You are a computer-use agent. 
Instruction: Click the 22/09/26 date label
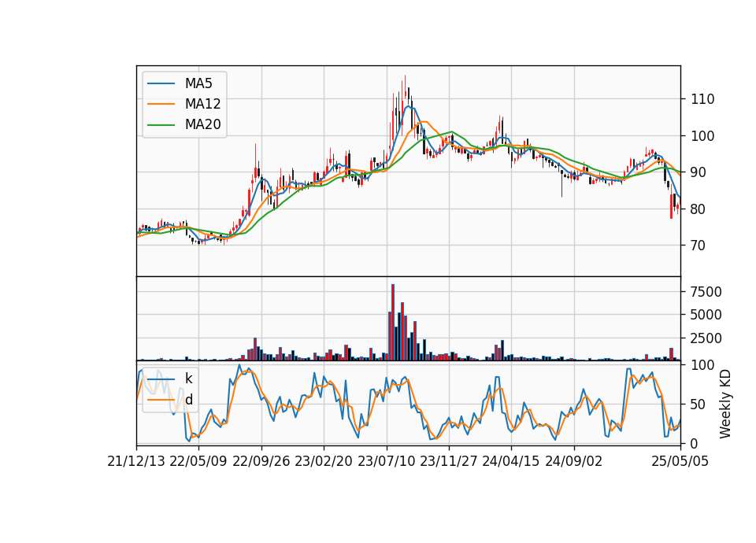click(261, 461)
